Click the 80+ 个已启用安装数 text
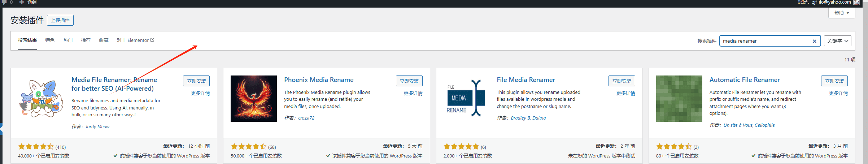This screenshot has height=164, width=868. (x=677, y=156)
